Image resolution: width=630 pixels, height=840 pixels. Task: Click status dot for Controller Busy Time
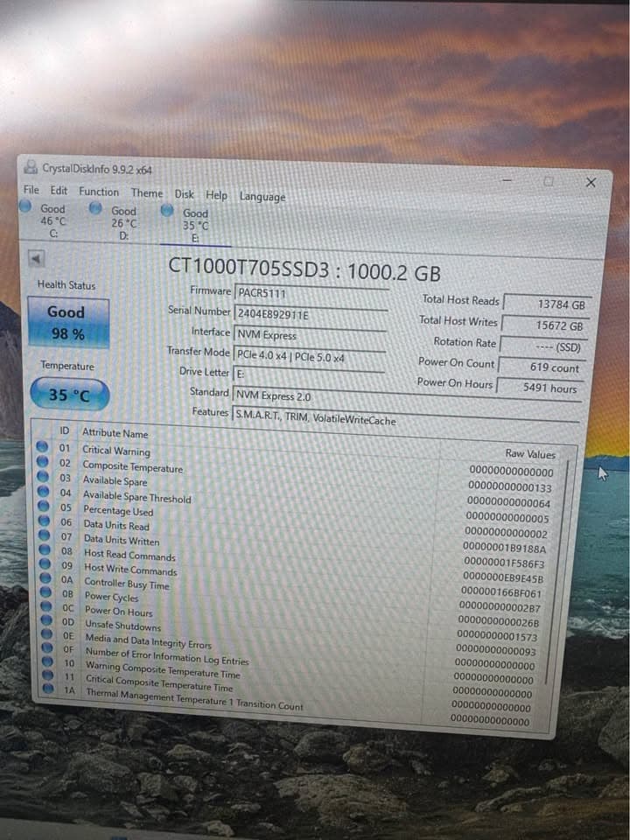click(46, 577)
